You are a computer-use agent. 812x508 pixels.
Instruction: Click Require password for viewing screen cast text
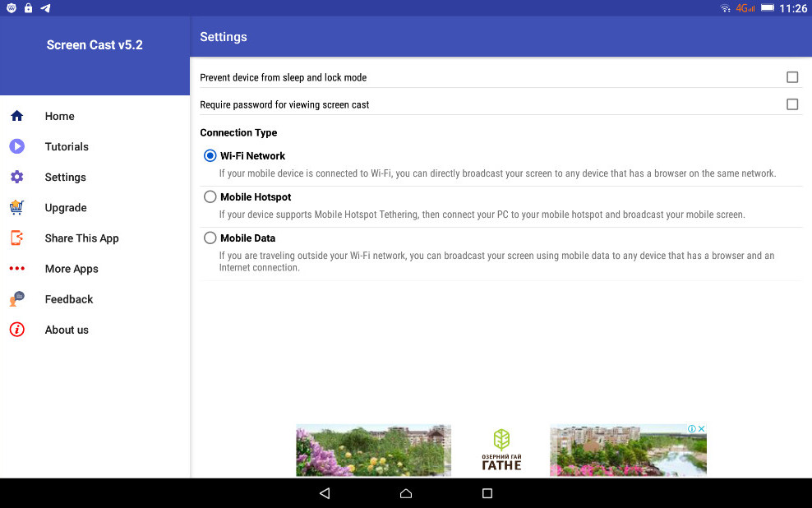(x=284, y=104)
